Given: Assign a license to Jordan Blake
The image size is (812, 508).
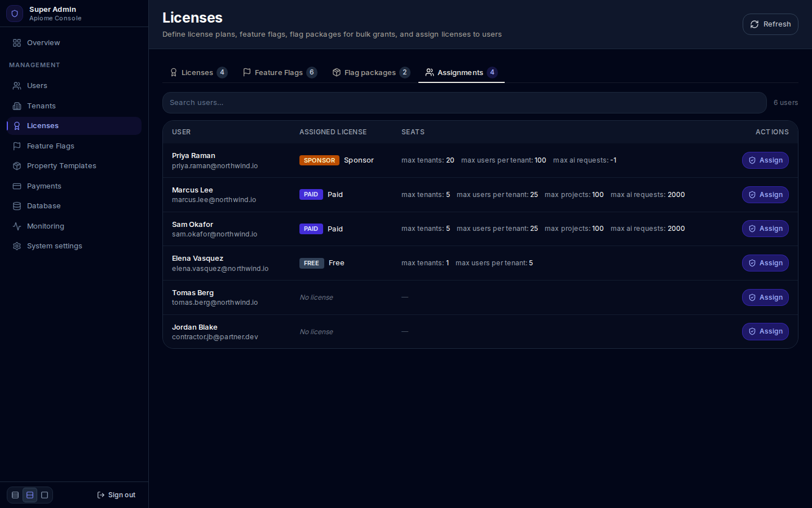Looking at the screenshot, I should click(765, 331).
